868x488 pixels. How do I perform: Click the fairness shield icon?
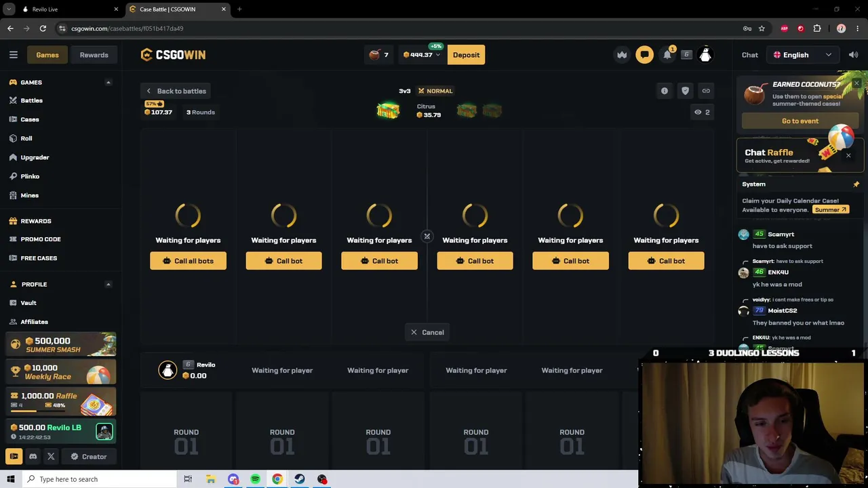[686, 91]
